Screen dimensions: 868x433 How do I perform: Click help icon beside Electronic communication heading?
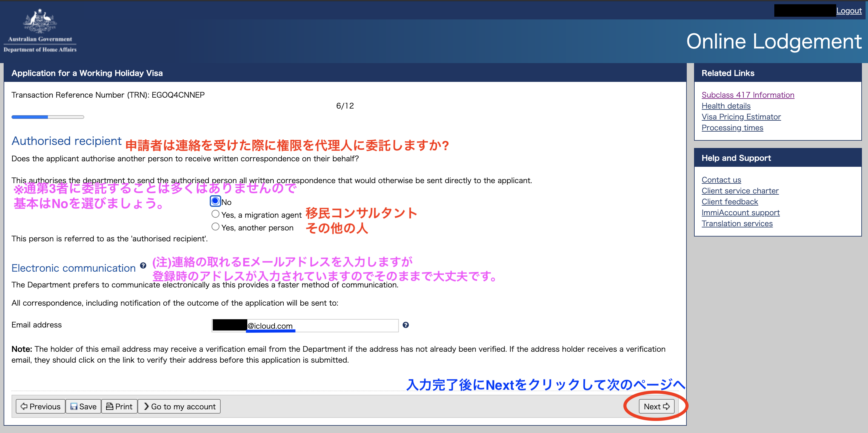tap(143, 266)
